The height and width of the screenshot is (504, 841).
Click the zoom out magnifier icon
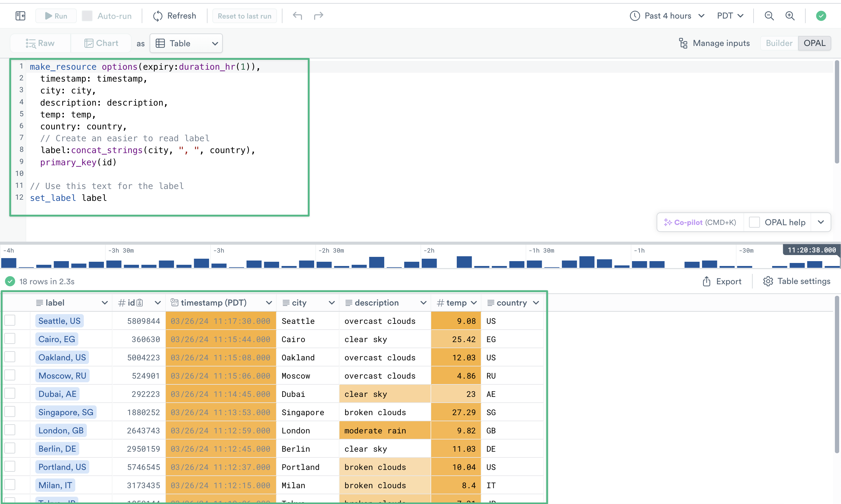769,16
